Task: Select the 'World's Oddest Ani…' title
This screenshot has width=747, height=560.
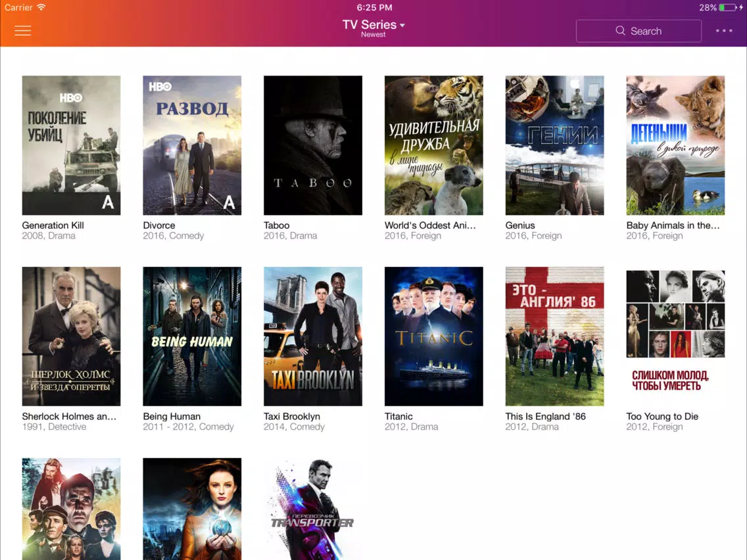Action: 430,225
